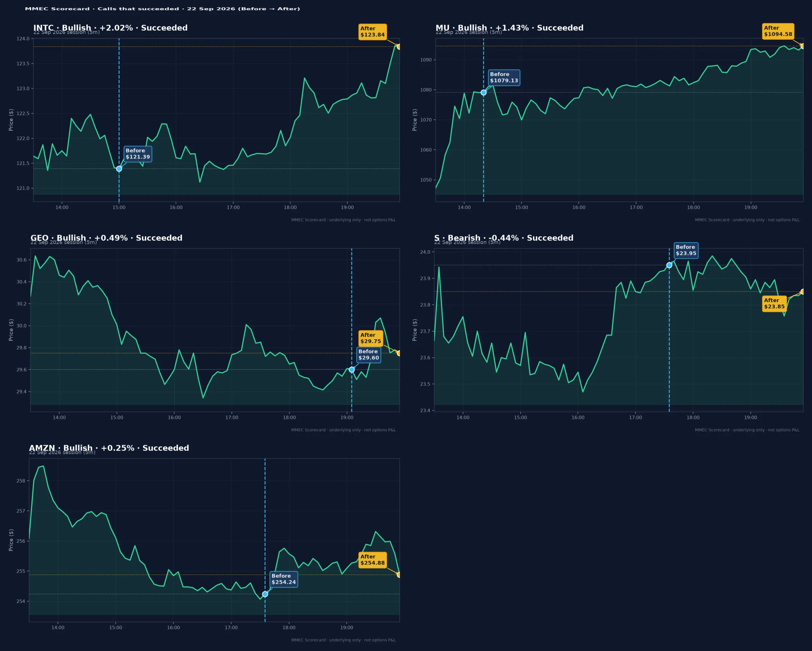
Task: Click the INTC Before marker dot
Action: 119,169
